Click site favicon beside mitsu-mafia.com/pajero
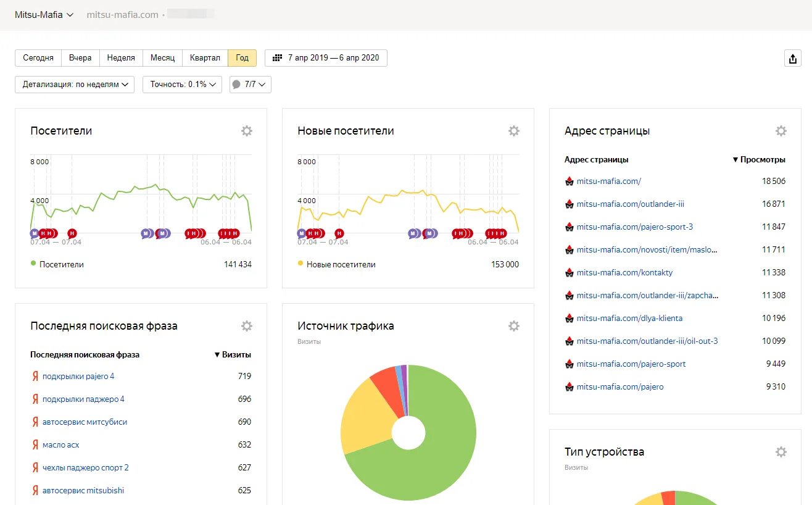This screenshot has height=505, width=812. click(x=570, y=386)
